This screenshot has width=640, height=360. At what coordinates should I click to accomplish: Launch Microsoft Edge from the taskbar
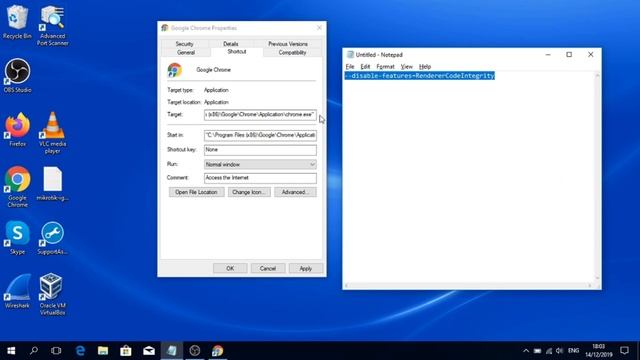pyautogui.click(x=80, y=351)
